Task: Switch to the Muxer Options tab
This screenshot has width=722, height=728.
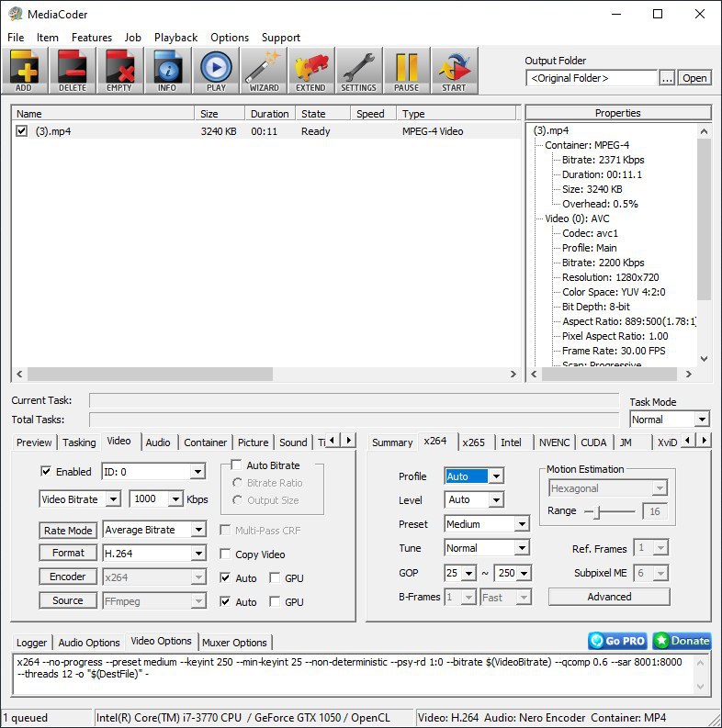Action: click(234, 643)
